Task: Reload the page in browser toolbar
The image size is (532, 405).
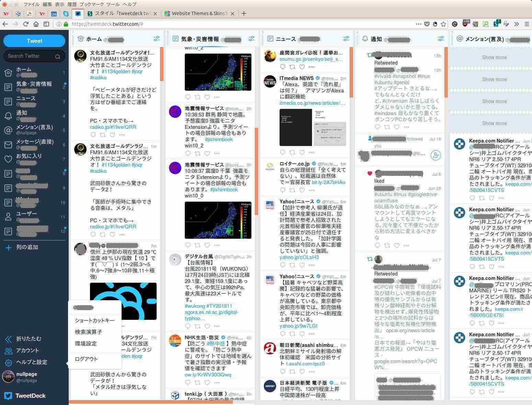Action: coord(25,24)
